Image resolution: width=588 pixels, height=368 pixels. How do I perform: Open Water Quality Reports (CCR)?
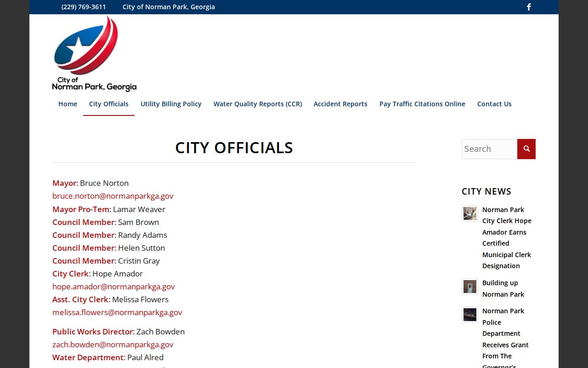258,104
